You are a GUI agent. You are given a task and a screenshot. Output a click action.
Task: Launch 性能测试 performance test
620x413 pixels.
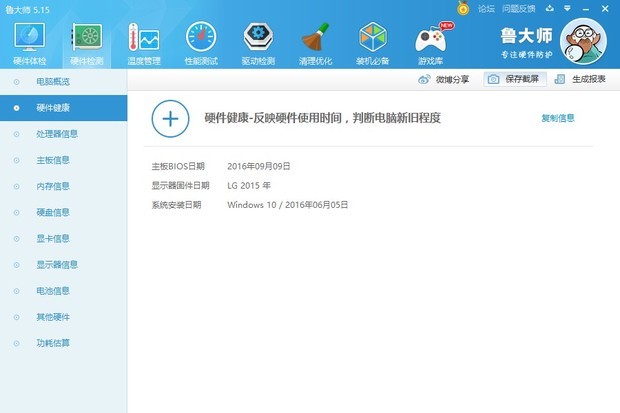click(201, 44)
